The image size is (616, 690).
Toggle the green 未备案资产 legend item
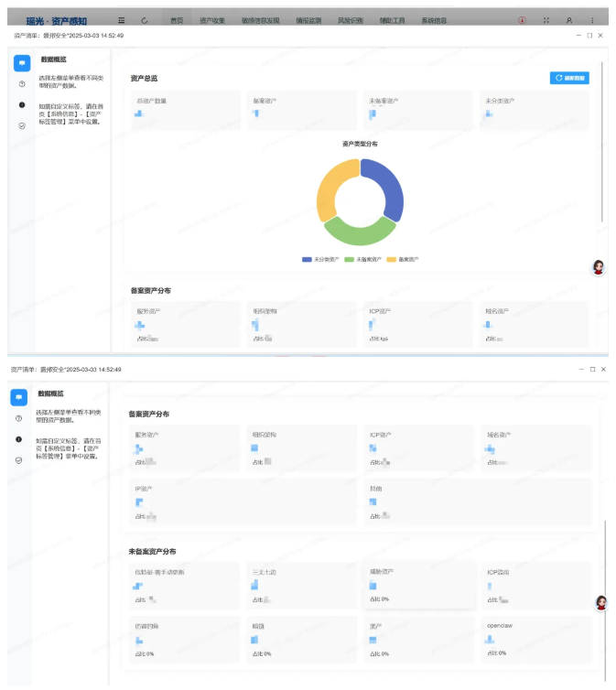362,260
